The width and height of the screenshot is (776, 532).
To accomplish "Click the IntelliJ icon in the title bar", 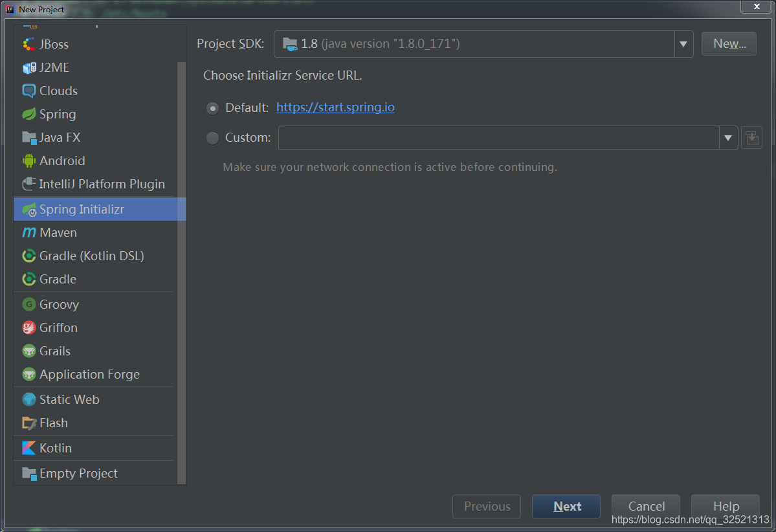I will coord(10,9).
